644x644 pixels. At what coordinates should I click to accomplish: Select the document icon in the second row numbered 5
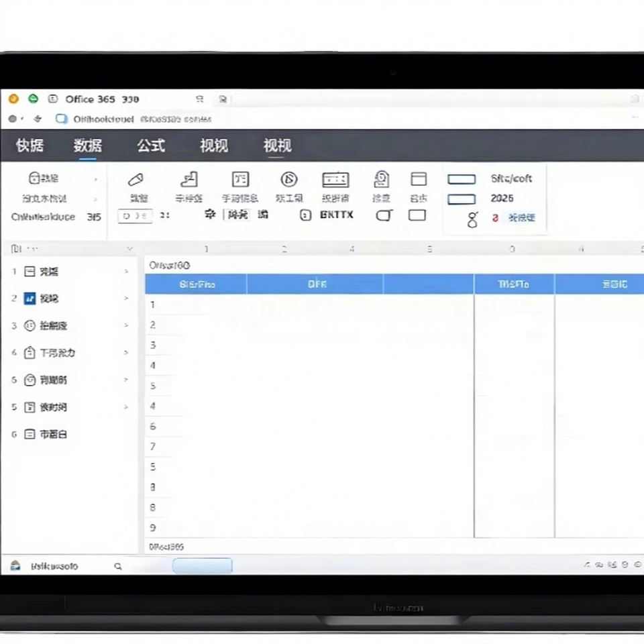(30, 407)
